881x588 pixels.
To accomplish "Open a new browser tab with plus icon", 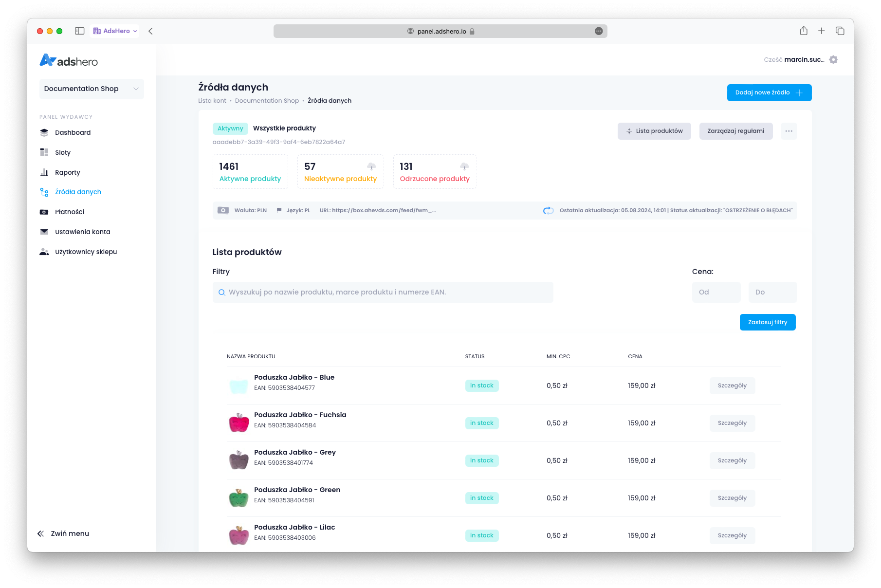I will coord(822,31).
